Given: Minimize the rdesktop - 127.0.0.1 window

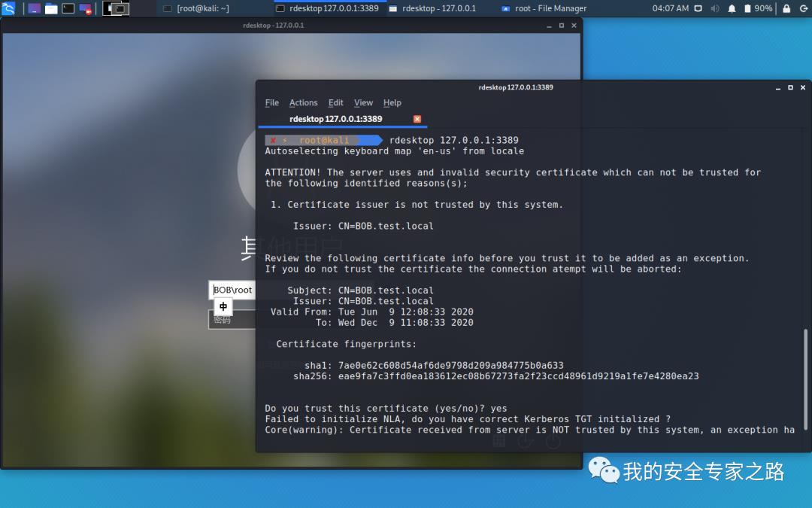Looking at the screenshot, I should [549, 26].
